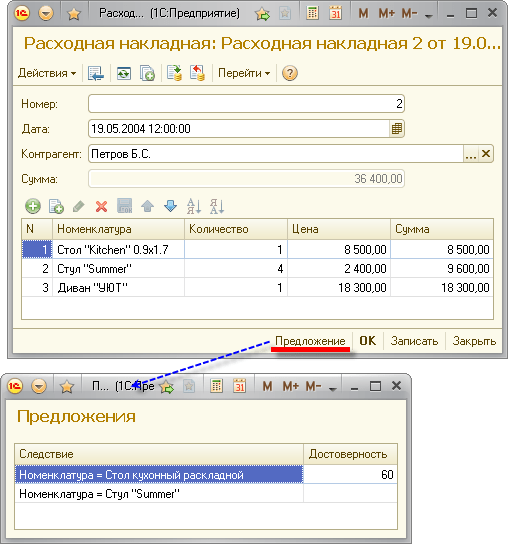This screenshot has height=544, width=508.
Task: Move row down blue arrow icon
Action: (170, 206)
